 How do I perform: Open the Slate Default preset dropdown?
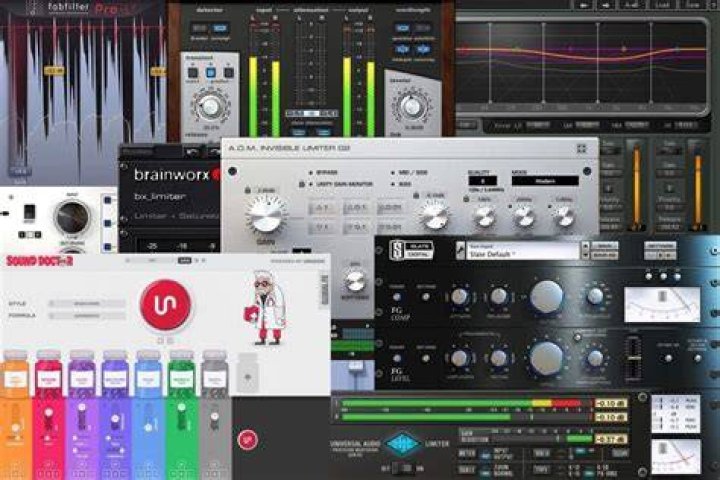(x=523, y=251)
